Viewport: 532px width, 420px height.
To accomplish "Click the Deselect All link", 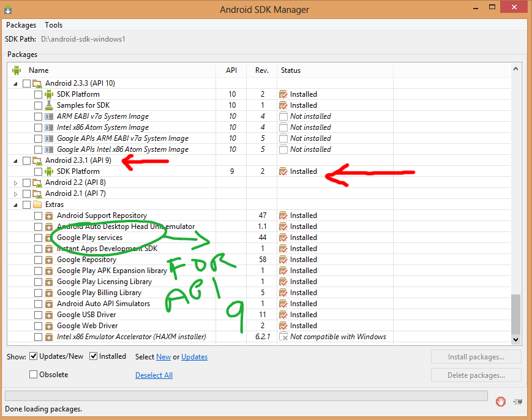I will point(154,375).
